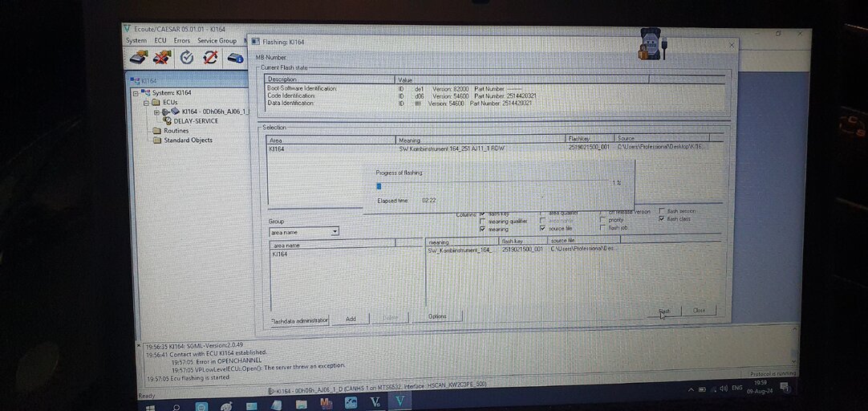Click the Flashkey column header in Selection
Image resolution: width=868 pixels, height=411 pixels.
tap(590, 138)
